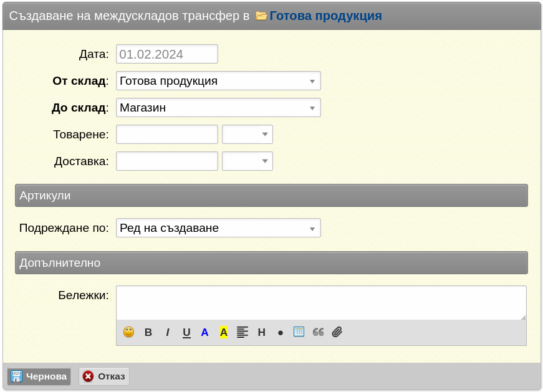Insert a quote block icon

tap(318, 332)
